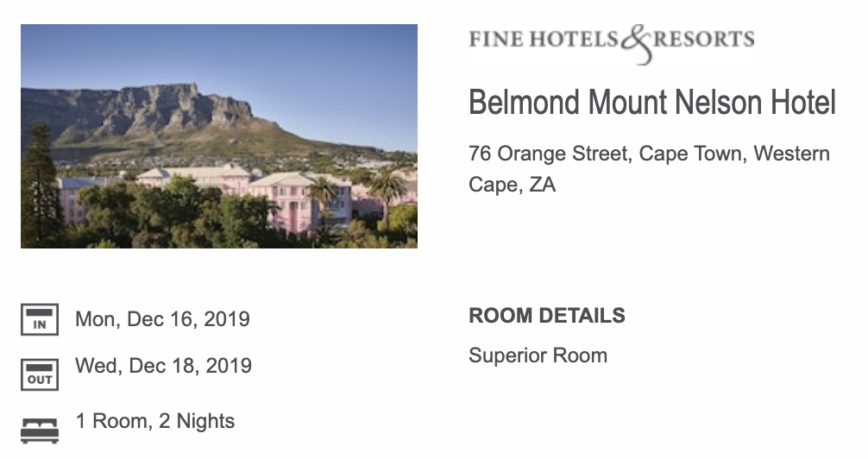Click the check-in "IN" calendar icon
The width and height of the screenshot is (868, 459).
(40, 319)
